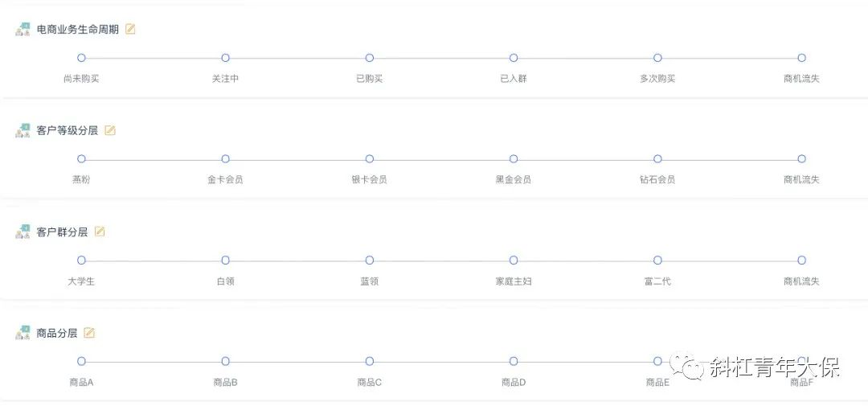Select the 商品A product node
The image size is (868, 406).
81,361
